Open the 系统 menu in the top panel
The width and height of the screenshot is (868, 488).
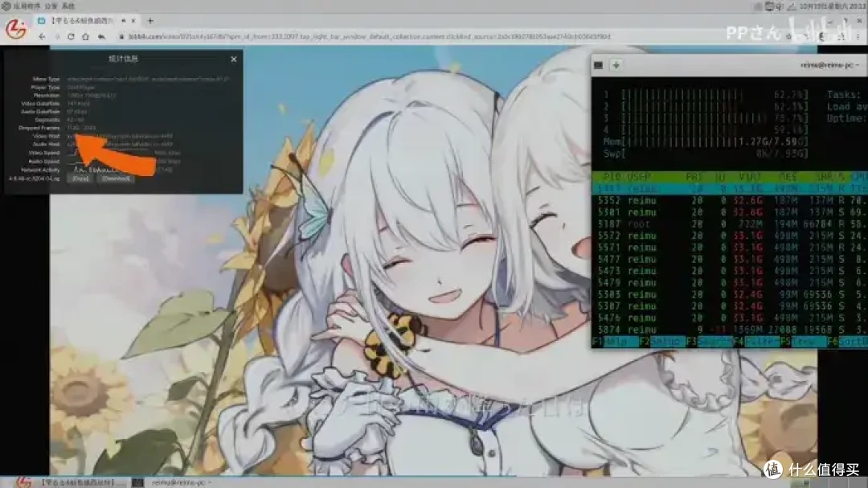[68, 6]
